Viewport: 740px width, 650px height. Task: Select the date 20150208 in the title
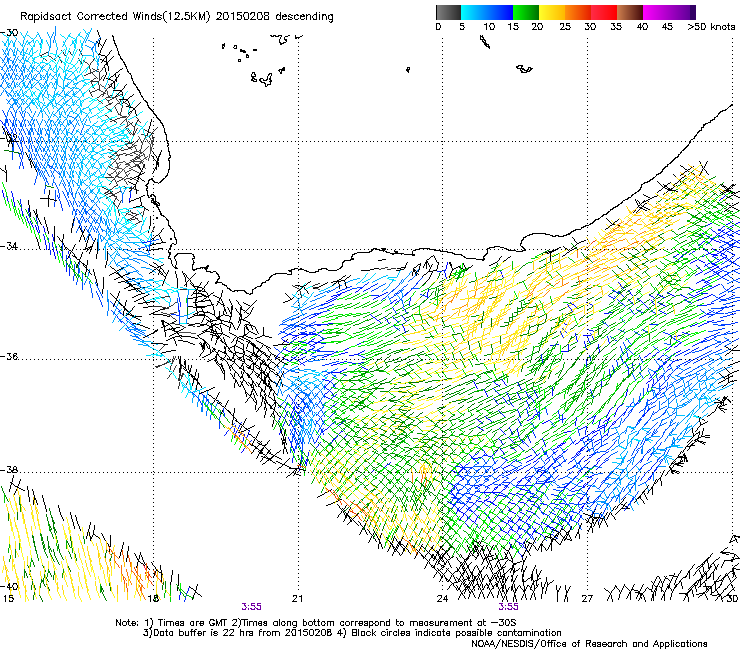(243, 17)
